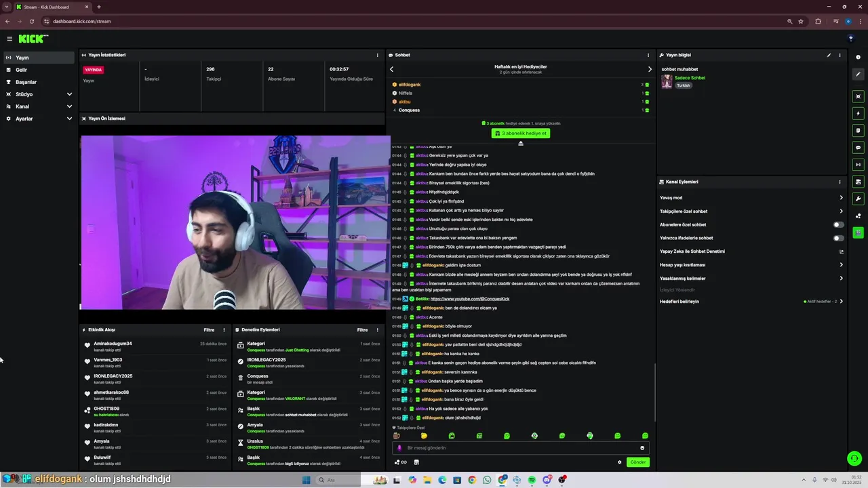The image size is (868, 488).
Task: Toggle Abonelere özel sohbet switch
Action: tap(839, 224)
